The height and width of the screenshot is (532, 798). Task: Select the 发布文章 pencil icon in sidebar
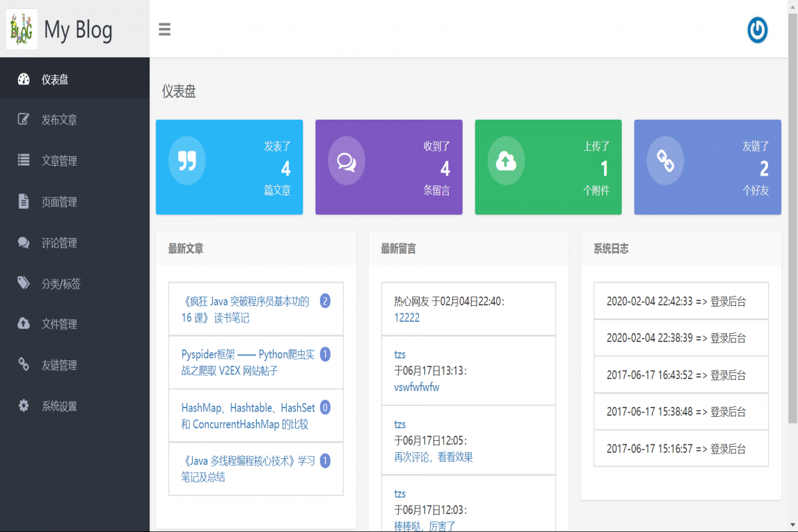coord(24,119)
